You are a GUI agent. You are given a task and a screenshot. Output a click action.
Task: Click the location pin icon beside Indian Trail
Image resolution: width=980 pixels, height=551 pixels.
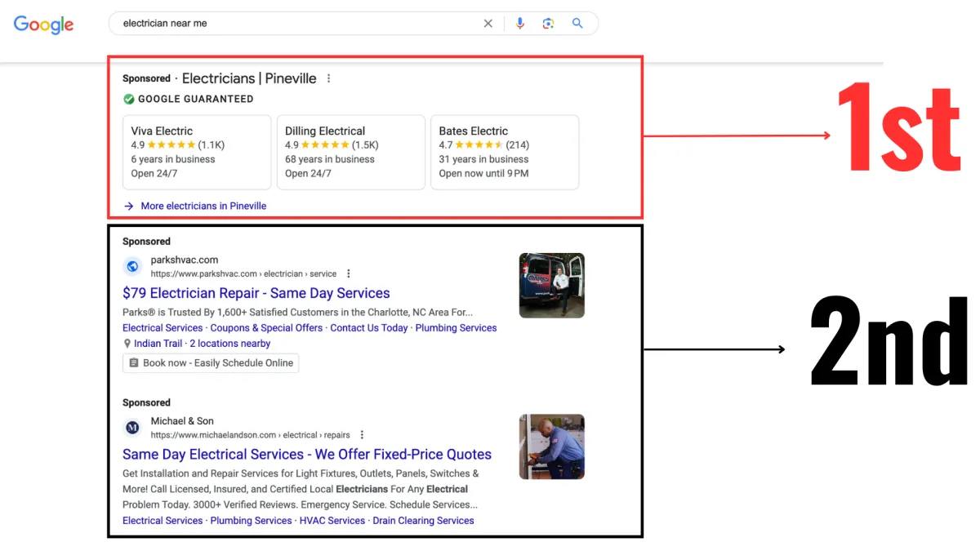coord(127,344)
